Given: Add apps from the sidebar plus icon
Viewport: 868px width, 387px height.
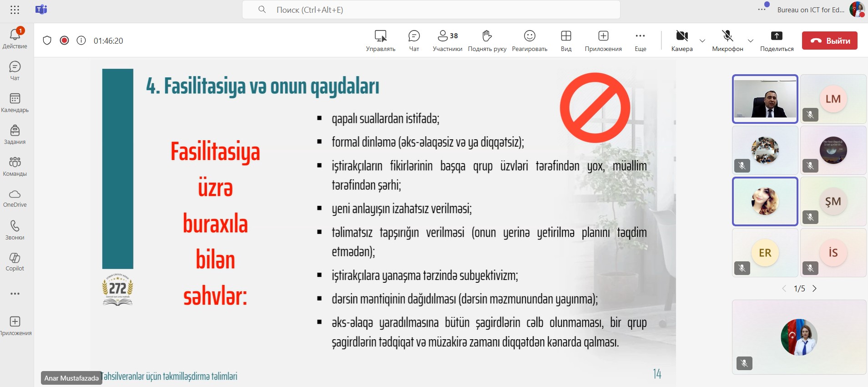Looking at the screenshot, I should (15, 326).
